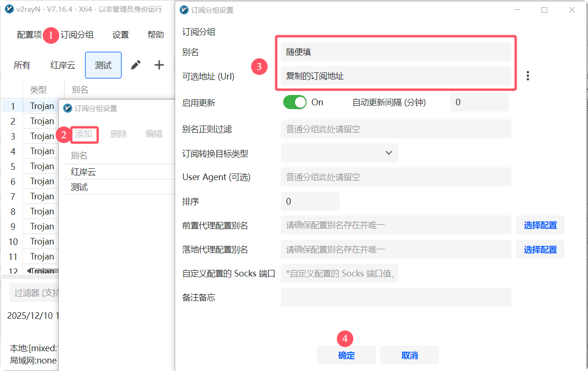
Task: Click the 确定 button to confirm settings
Action: pos(346,355)
